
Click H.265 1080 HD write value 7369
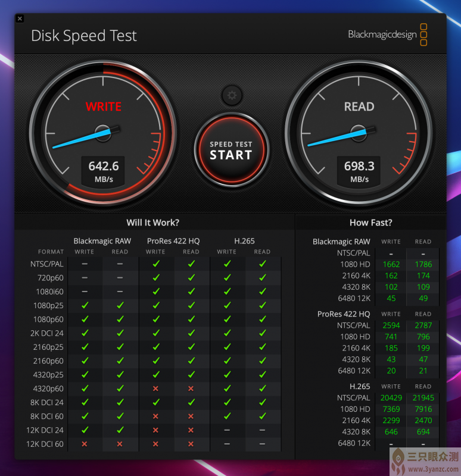tap(391, 409)
